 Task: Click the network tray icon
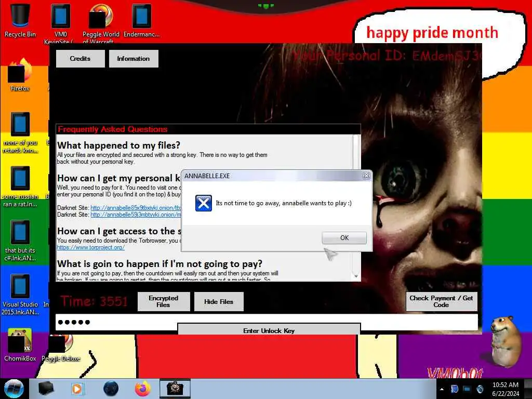point(467,389)
